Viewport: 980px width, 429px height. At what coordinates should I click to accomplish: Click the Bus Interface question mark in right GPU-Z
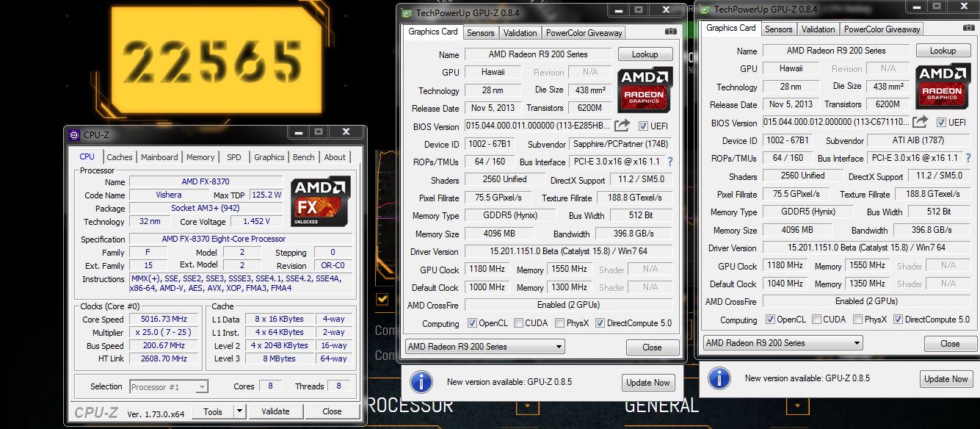pyautogui.click(x=968, y=158)
